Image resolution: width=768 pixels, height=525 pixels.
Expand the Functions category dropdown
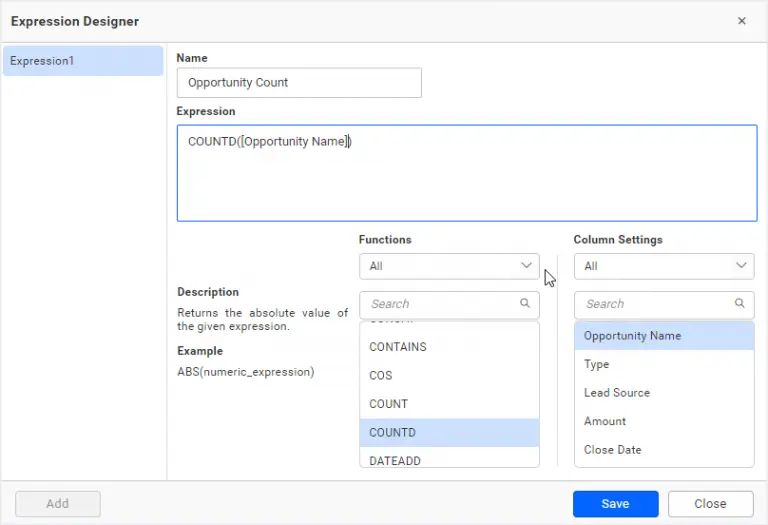point(449,266)
